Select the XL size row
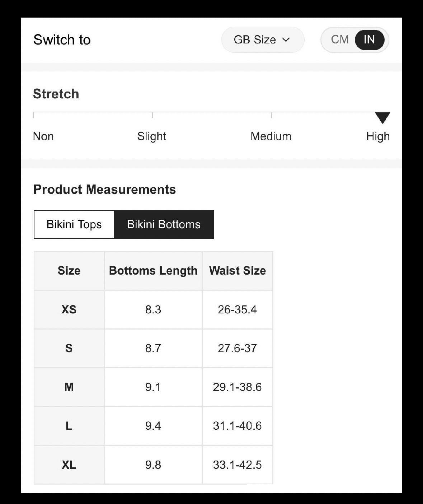Image resolution: width=423 pixels, height=504 pixels. 154,465
